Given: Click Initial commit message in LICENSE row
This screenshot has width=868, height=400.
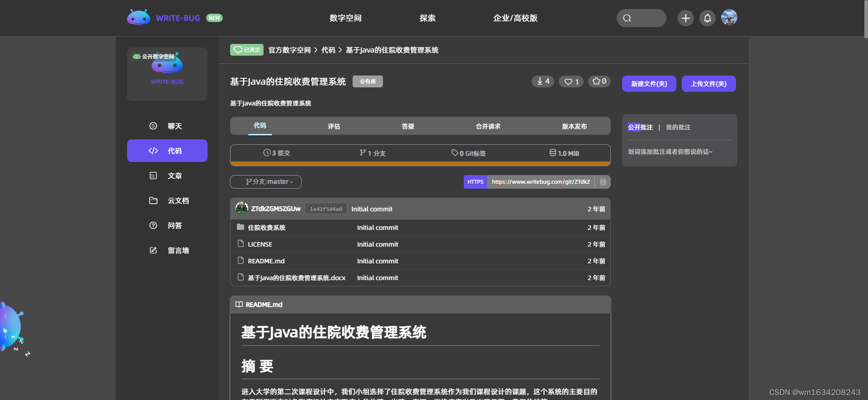Looking at the screenshot, I should [x=377, y=244].
